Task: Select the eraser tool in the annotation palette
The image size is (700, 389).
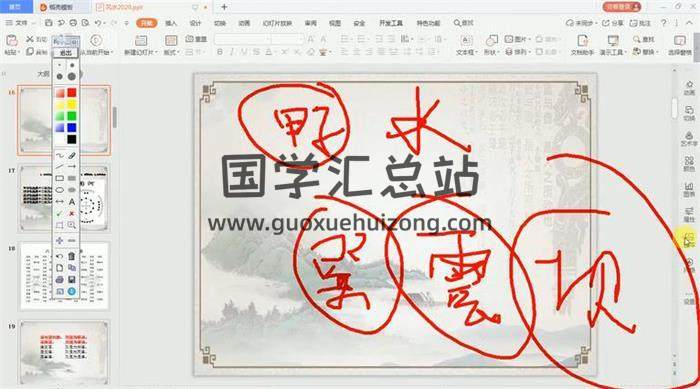Action: coord(72,156)
